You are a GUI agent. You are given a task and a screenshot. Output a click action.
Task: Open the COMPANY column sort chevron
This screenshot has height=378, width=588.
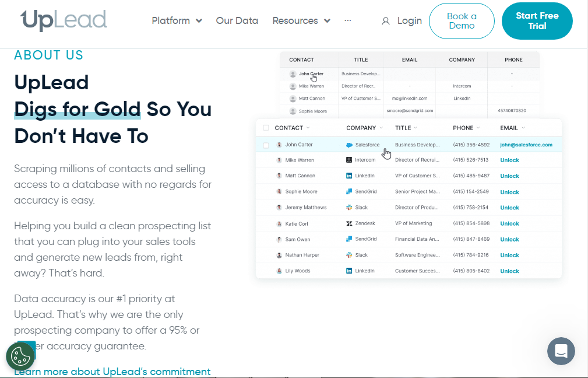pyautogui.click(x=381, y=128)
